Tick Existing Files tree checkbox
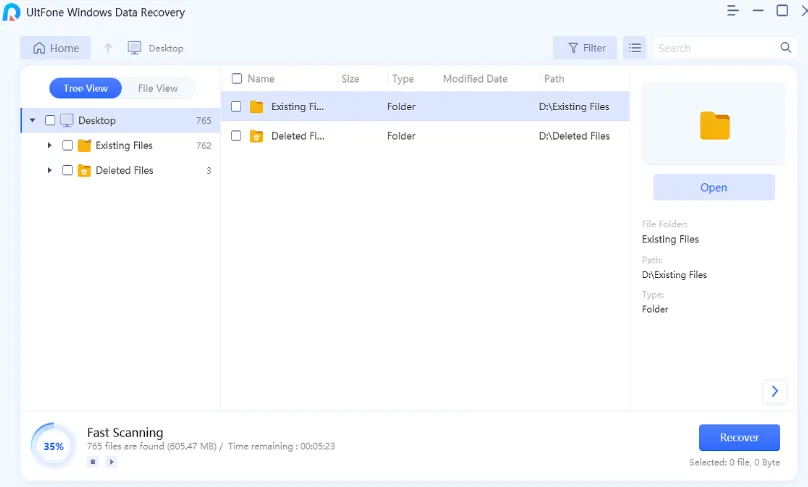The image size is (808, 487). 68,145
